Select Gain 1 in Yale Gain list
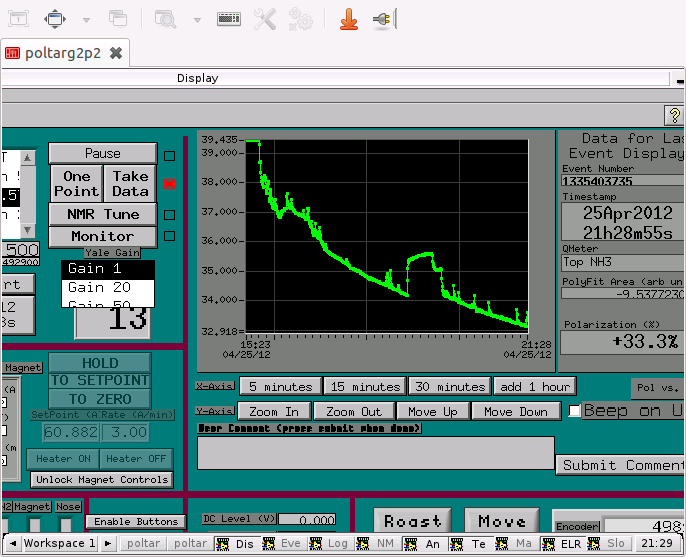Image resolution: width=686 pixels, height=557 pixels. (108, 269)
